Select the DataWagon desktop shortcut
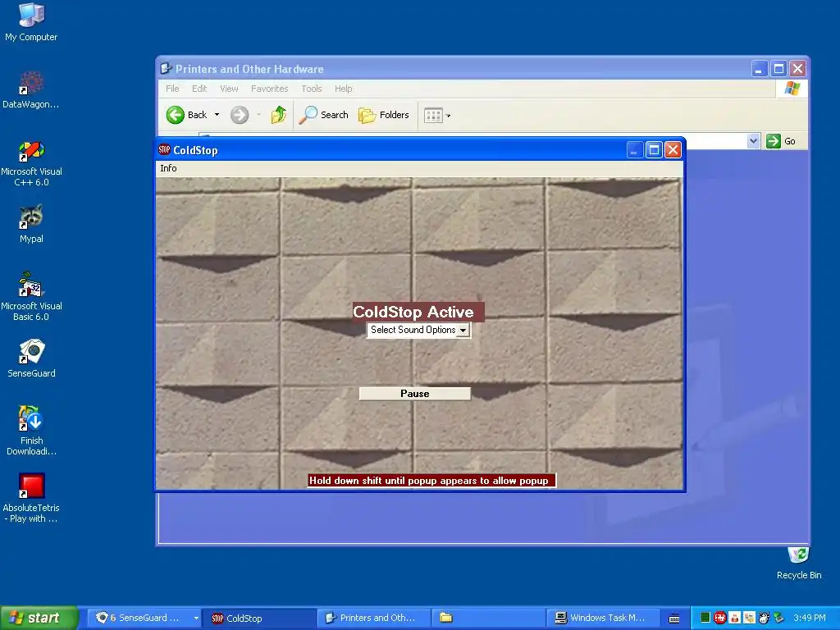The image size is (840, 630). click(31, 89)
